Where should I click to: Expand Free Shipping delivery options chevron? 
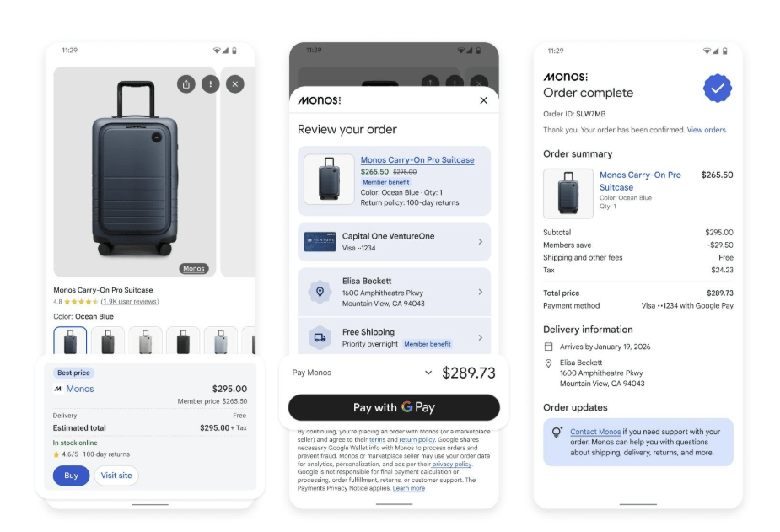(x=480, y=337)
